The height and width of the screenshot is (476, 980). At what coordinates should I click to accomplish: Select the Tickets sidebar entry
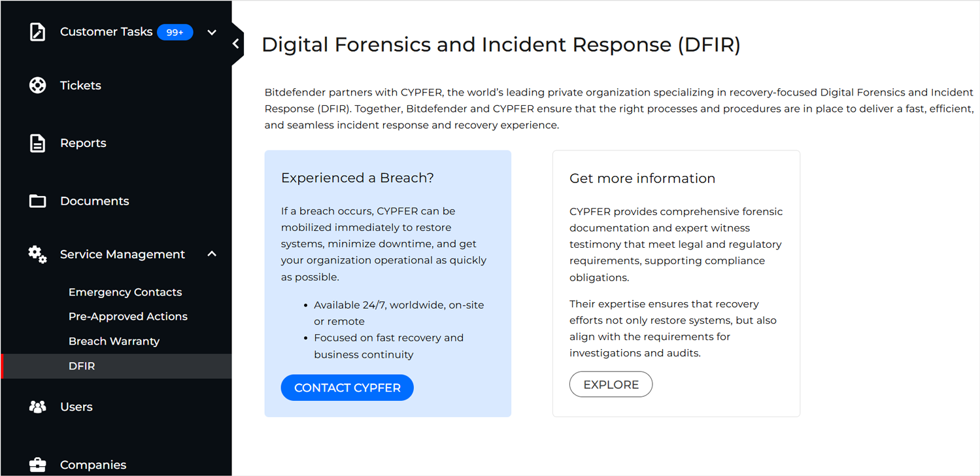(80, 84)
